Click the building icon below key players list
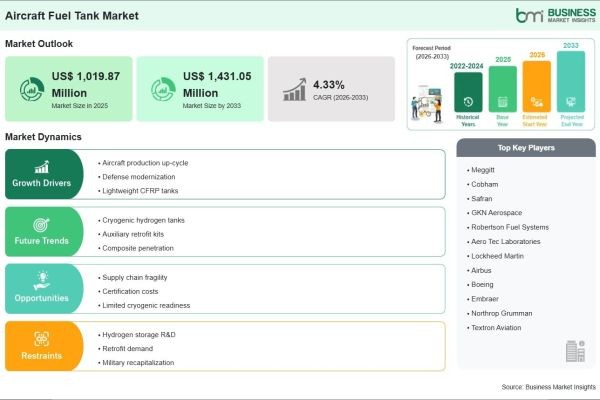This screenshot has width=600, height=400. (575, 351)
